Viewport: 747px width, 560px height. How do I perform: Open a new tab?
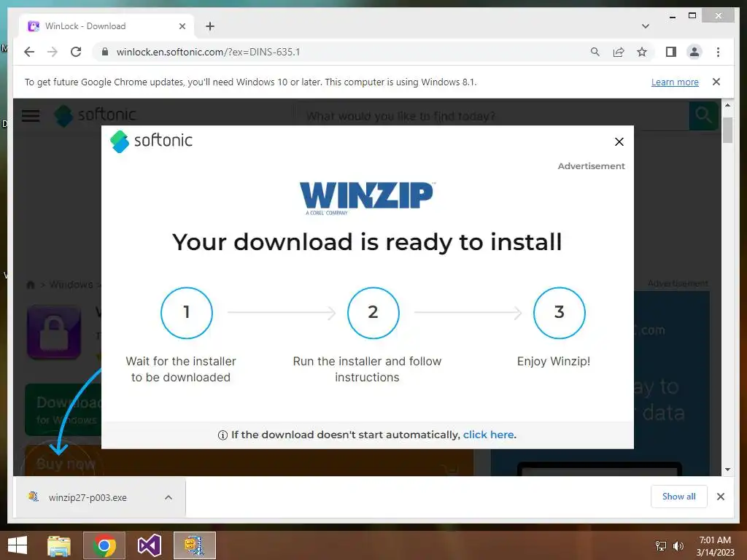pyautogui.click(x=209, y=26)
